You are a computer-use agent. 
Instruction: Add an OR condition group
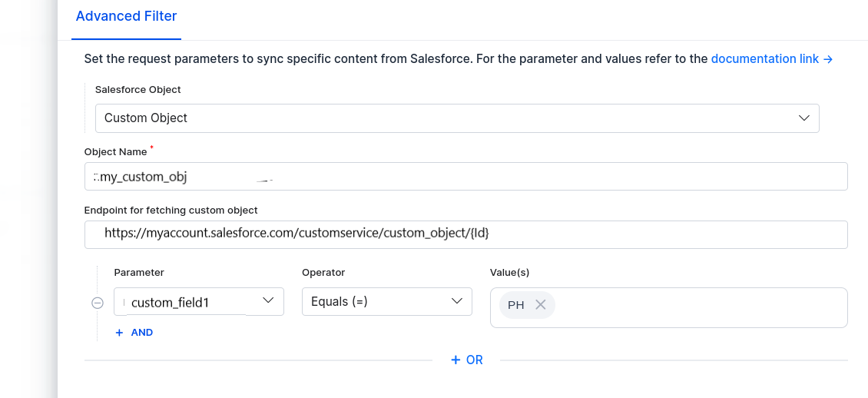[x=467, y=360]
